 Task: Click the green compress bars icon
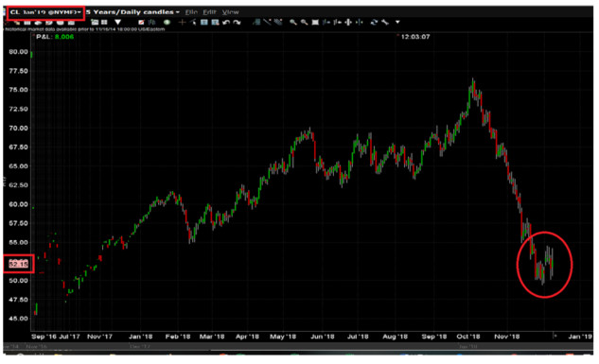pyautogui.click(x=360, y=22)
